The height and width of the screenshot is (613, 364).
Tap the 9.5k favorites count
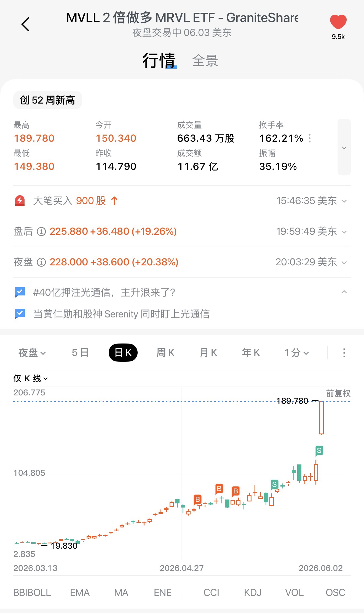pos(338,37)
